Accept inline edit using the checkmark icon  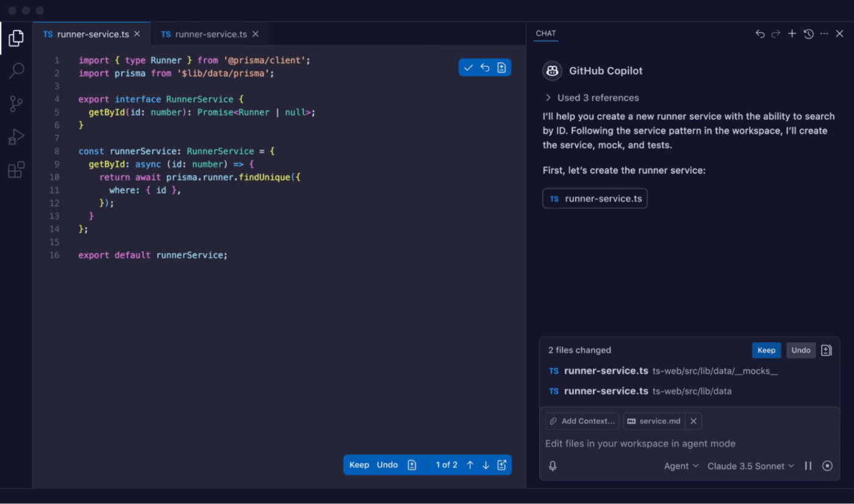468,67
